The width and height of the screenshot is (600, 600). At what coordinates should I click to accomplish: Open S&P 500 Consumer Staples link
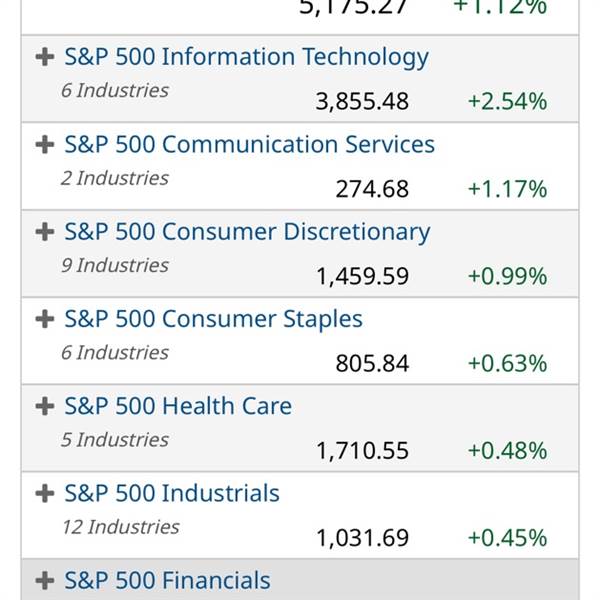213,319
